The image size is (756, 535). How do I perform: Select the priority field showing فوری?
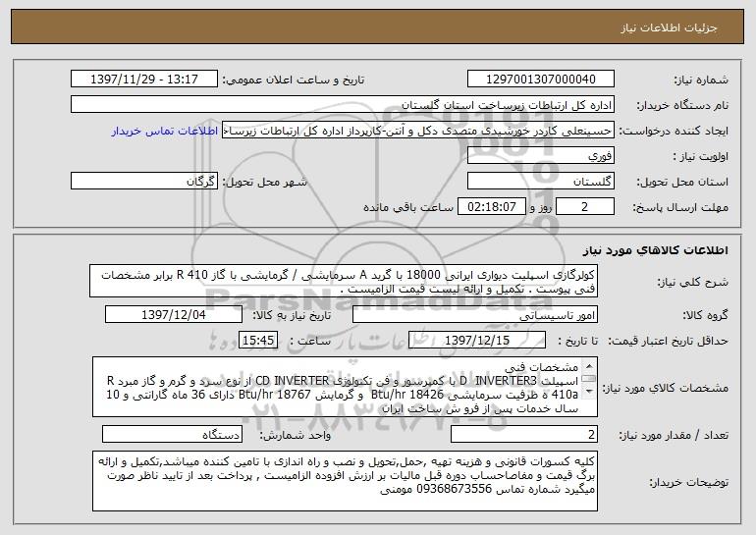coord(540,156)
